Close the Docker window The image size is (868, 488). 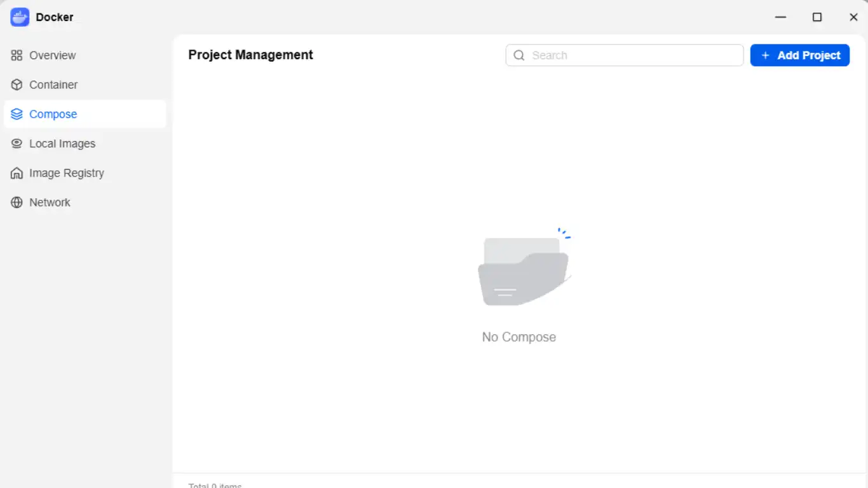point(853,17)
